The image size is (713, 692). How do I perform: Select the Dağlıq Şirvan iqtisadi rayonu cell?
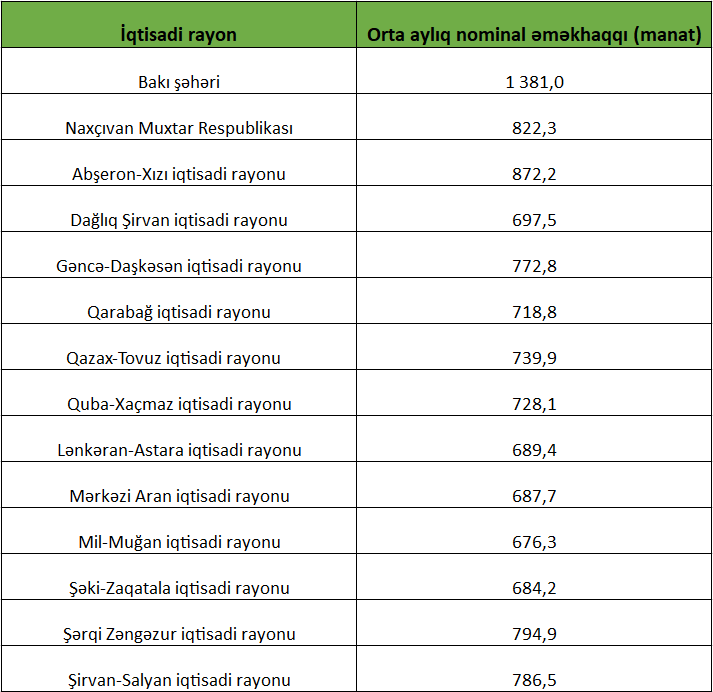pyautogui.click(x=178, y=220)
